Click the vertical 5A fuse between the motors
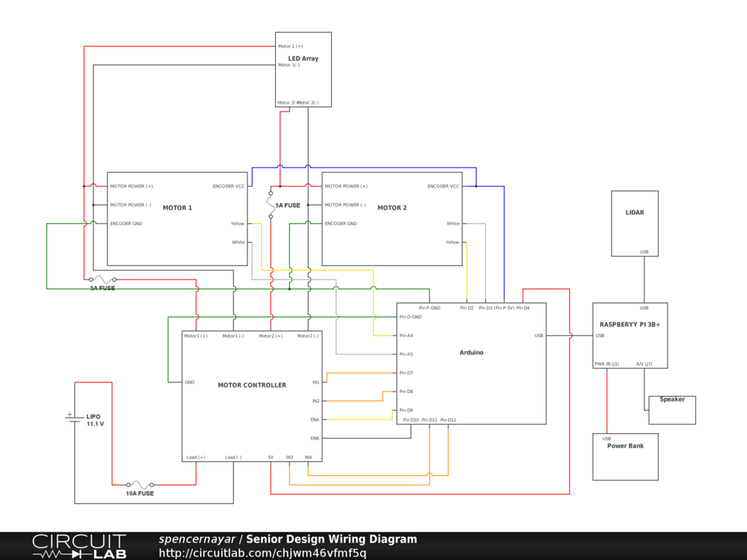Viewport: 747px width, 560px height. (x=271, y=205)
